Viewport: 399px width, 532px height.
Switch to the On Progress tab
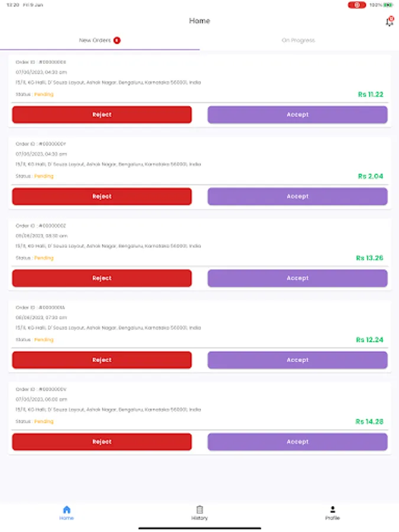pos(299,40)
